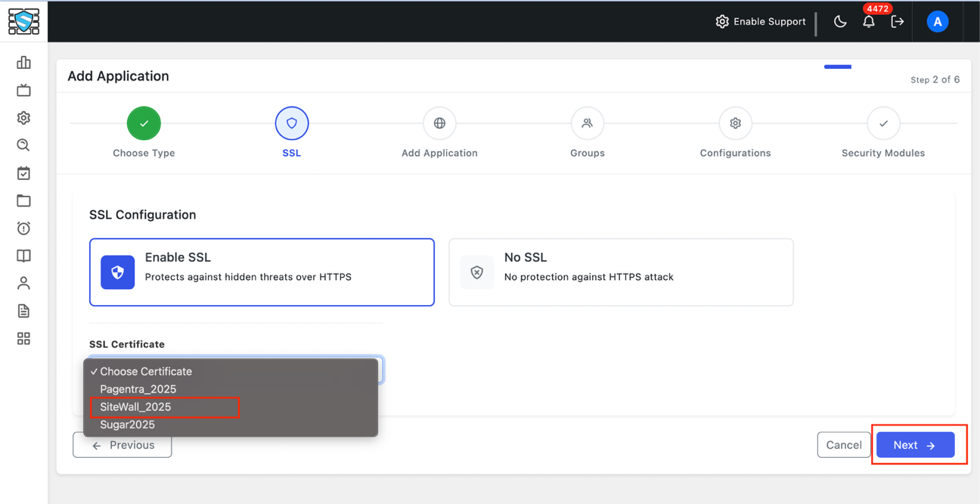Image resolution: width=980 pixels, height=504 pixels.
Task: Toggle dark mode with the moon icon
Action: pos(840,22)
